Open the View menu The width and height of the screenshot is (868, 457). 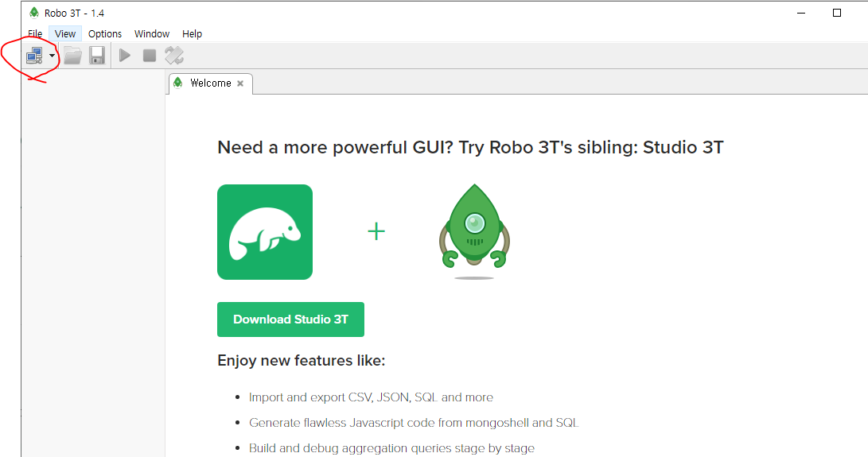pos(65,33)
